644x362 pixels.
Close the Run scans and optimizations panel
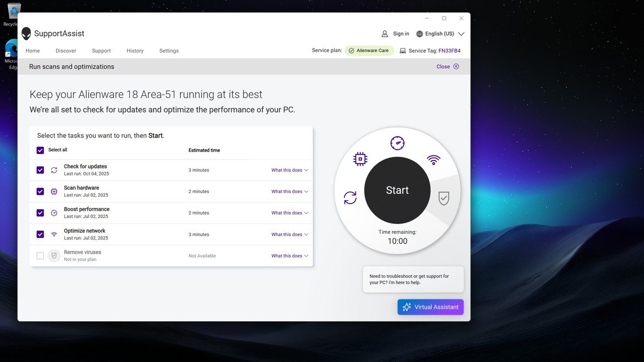pyautogui.click(x=447, y=67)
